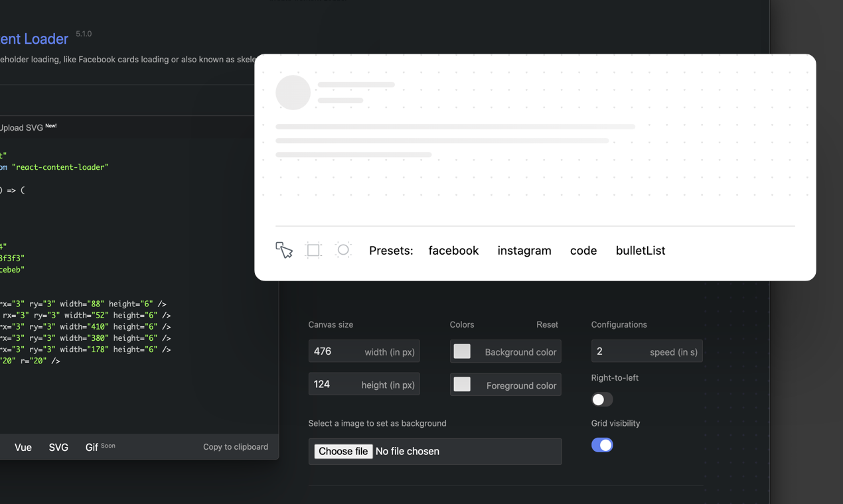Switch to the SVG tab
This screenshot has height=504, width=843.
click(58, 447)
